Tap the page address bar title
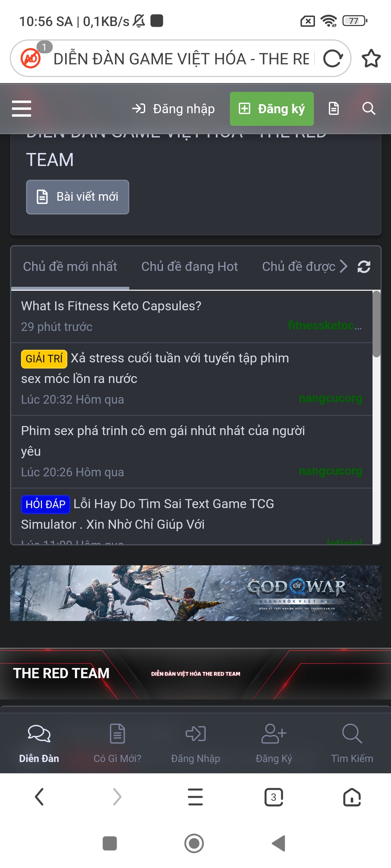This screenshot has width=391, height=868. (181, 59)
